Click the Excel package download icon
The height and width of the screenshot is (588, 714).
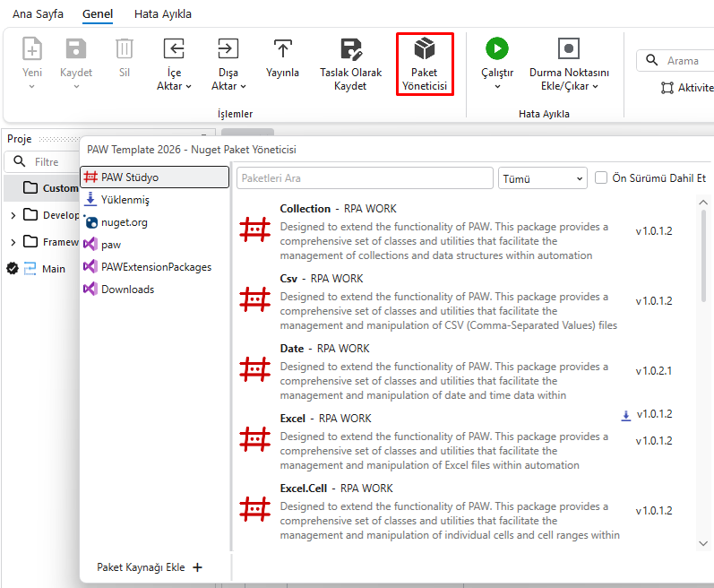[626, 415]
